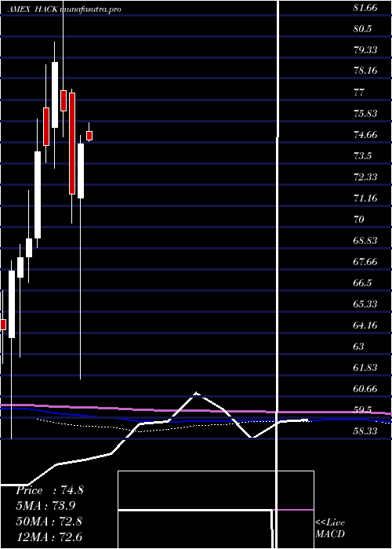This screenshot has width=392, height=549.
Task: Select the tallest red candlestick body
Action: (72, 144)
